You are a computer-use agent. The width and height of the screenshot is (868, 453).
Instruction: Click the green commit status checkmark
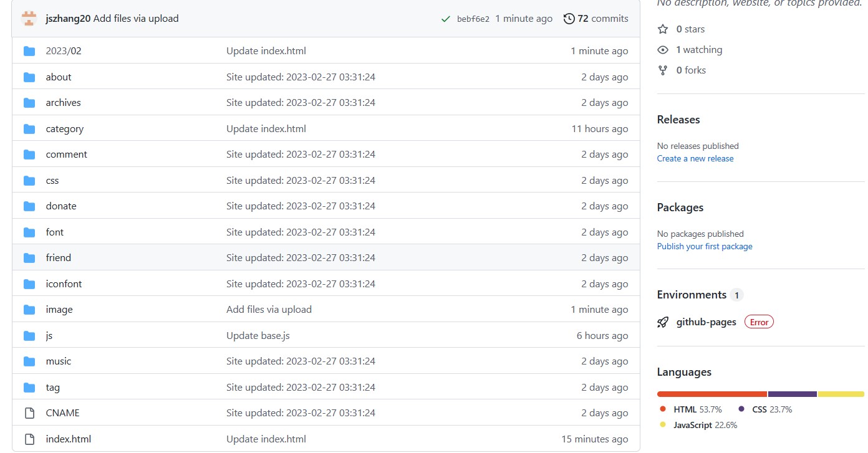click(445, 19)
